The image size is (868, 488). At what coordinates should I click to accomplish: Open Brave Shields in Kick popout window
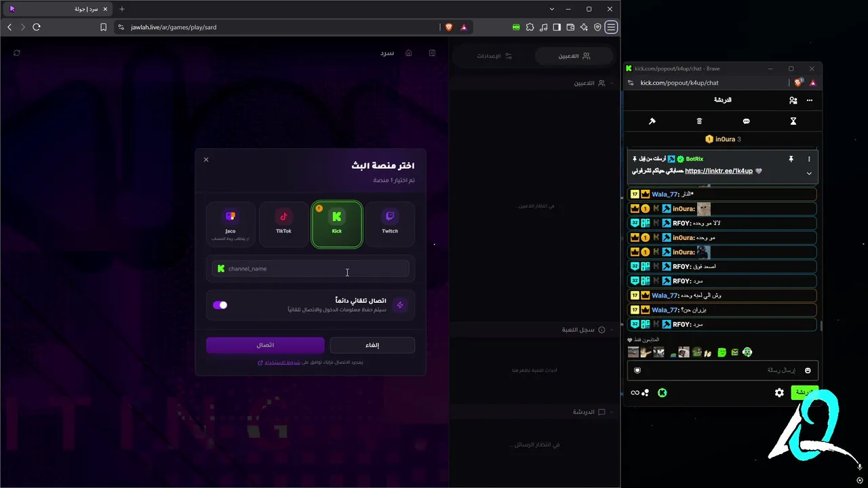click(x=799, y=83)
